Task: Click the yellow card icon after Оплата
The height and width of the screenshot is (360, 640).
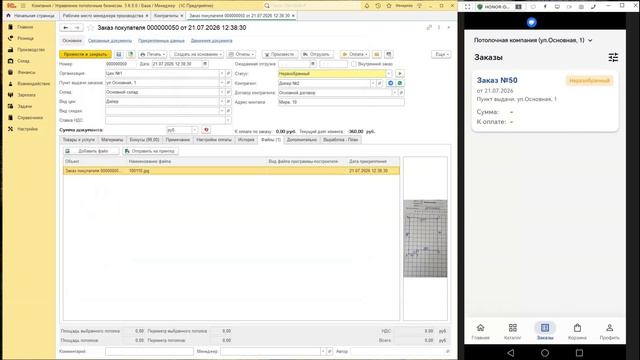Action: (x=377, y=54)
